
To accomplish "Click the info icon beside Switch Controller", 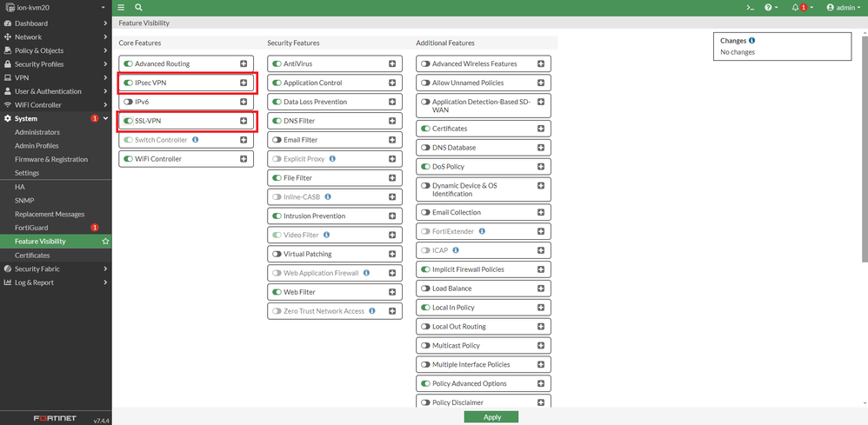I will point(196,139).
